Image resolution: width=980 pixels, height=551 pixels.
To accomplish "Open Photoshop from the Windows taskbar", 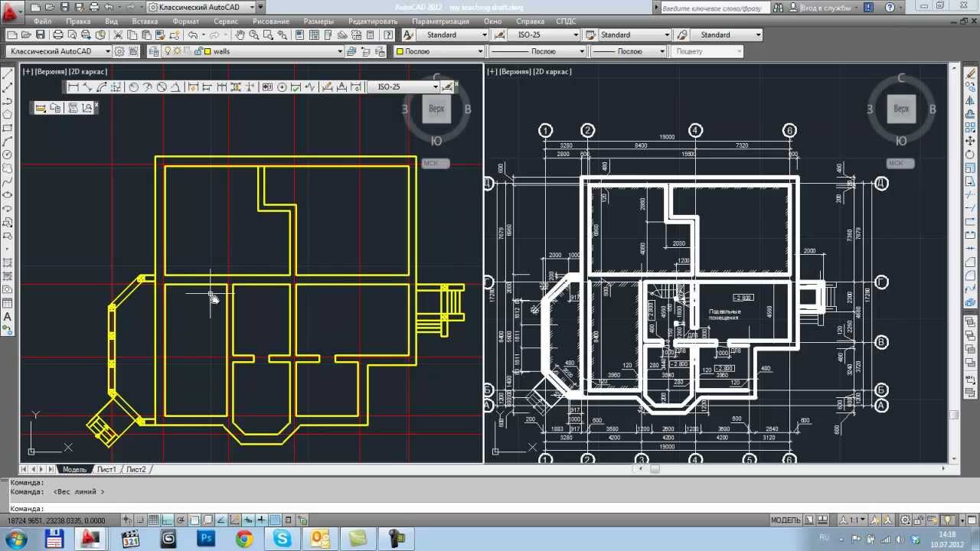I will (x=206, y=539).
